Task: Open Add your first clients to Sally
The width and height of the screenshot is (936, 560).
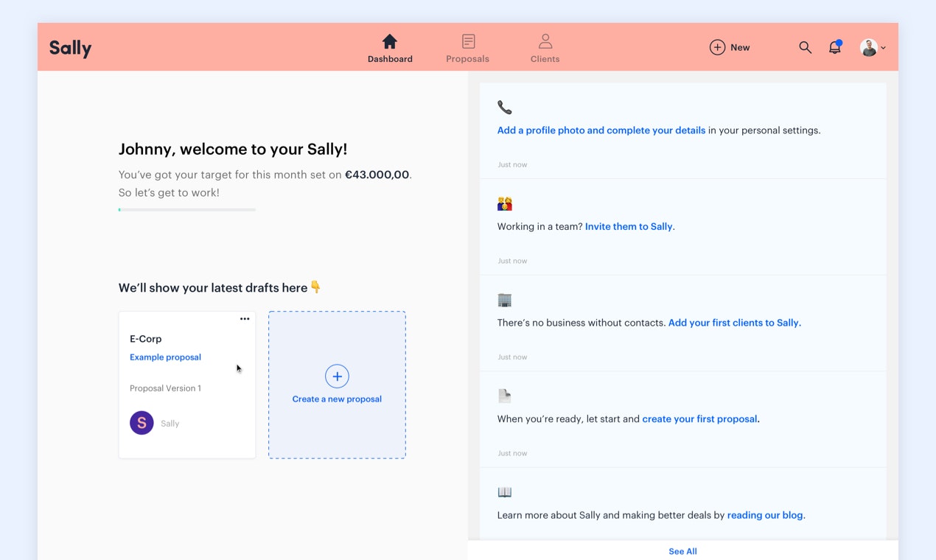Action: tap(734, 323)
